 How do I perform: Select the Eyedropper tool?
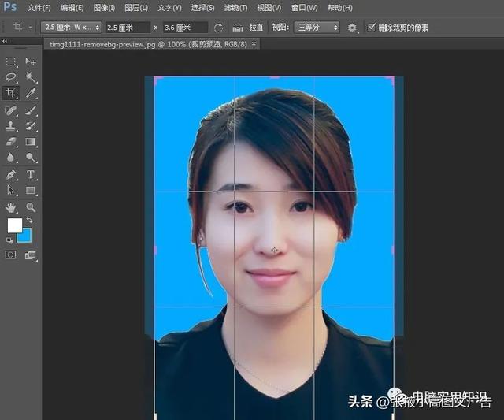(x=31, y=93)
